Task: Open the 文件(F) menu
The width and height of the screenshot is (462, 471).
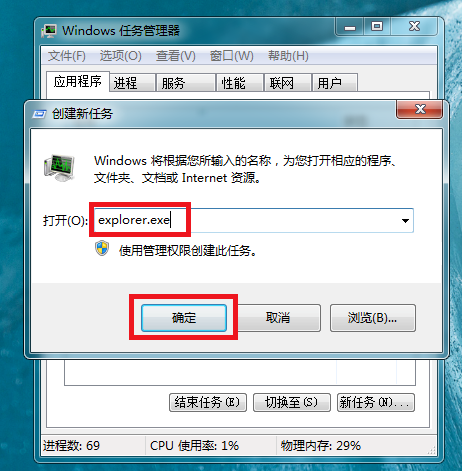Action: pos(66,56)
